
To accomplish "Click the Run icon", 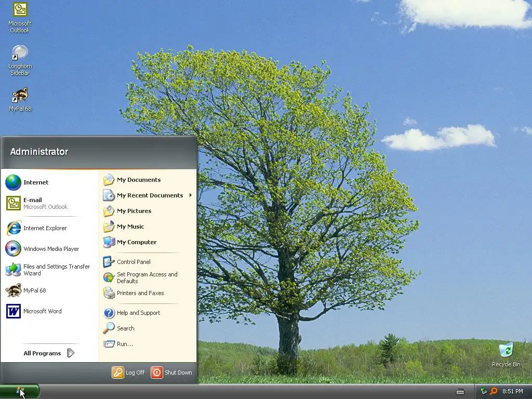I will click(109, 344).
